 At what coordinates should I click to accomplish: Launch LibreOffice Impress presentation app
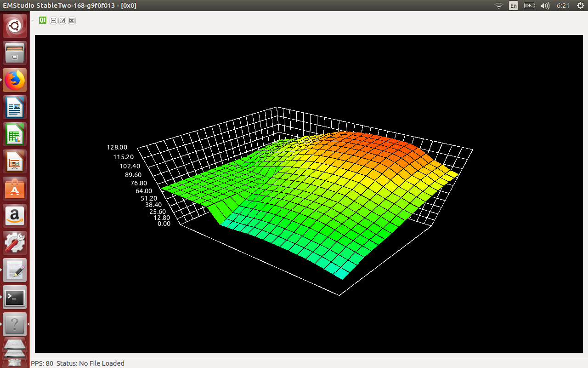tap(15, 161)
